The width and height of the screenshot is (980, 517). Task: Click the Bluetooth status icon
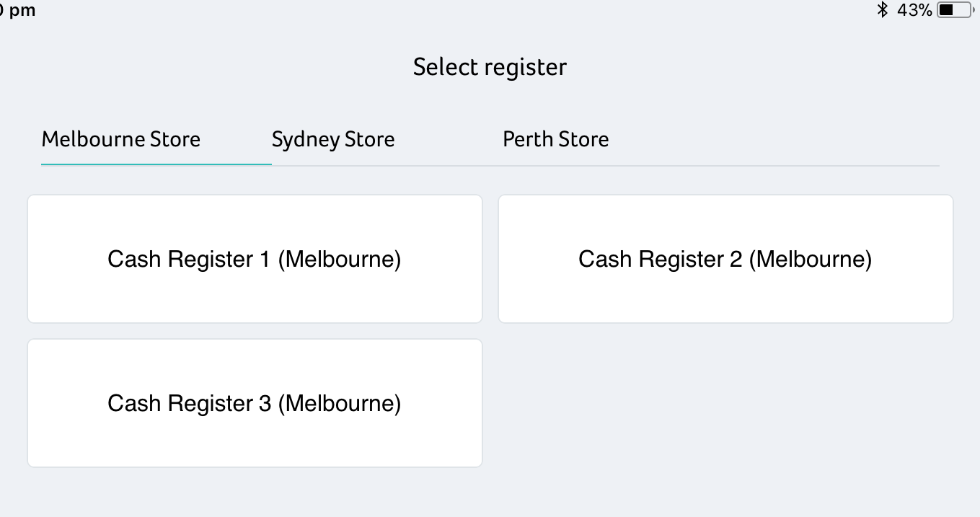tap(882, 10)
